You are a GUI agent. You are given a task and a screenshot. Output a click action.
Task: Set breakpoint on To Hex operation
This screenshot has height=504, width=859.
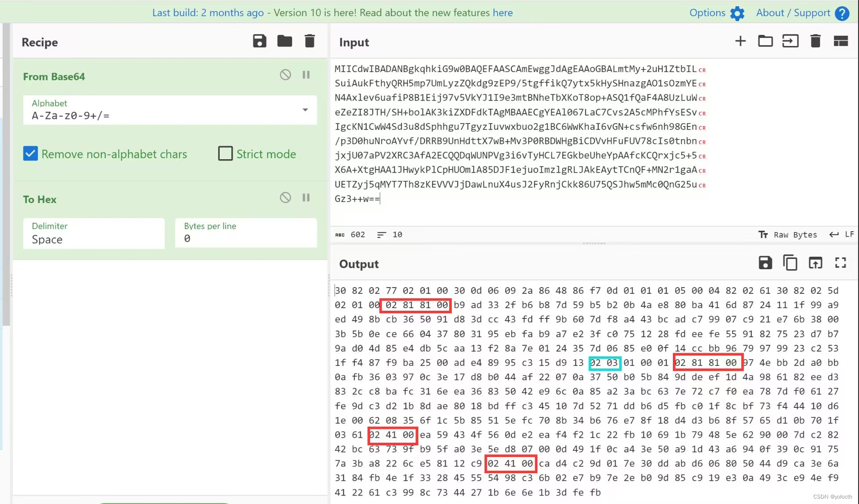pos(306,198)
